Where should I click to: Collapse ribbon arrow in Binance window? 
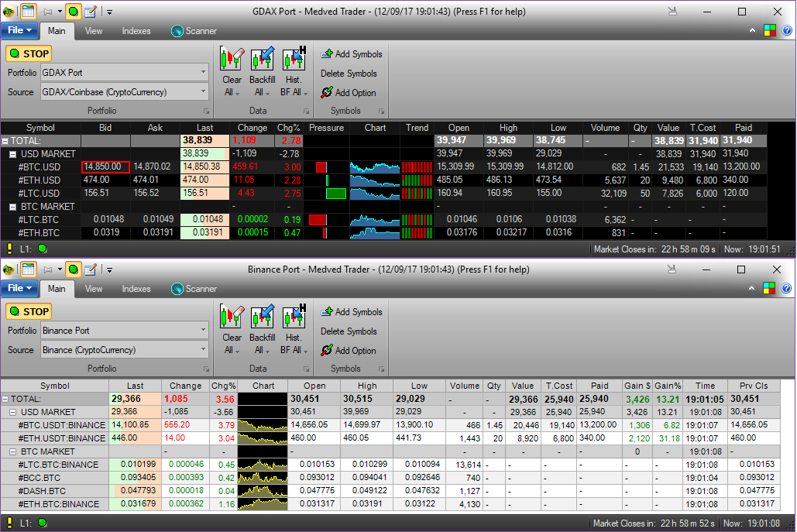click(x=752, y=288)
